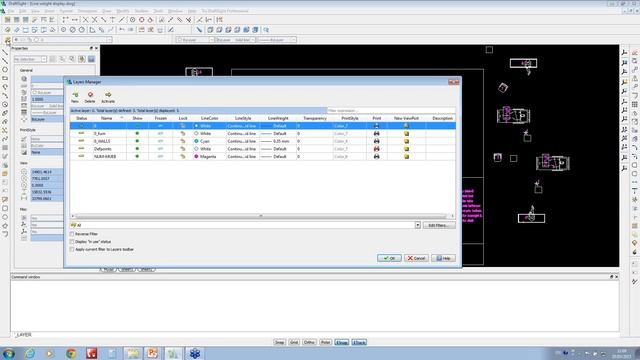Viewport: 640px width, 360px height.
Task: Open Google Chrome from the taskbar
Action: tap(71, 353)
